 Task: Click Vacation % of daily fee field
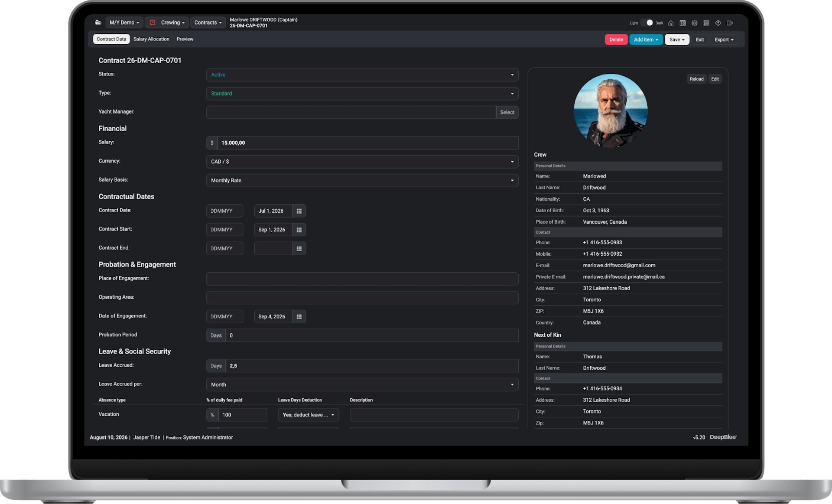(x=243, y=415)
